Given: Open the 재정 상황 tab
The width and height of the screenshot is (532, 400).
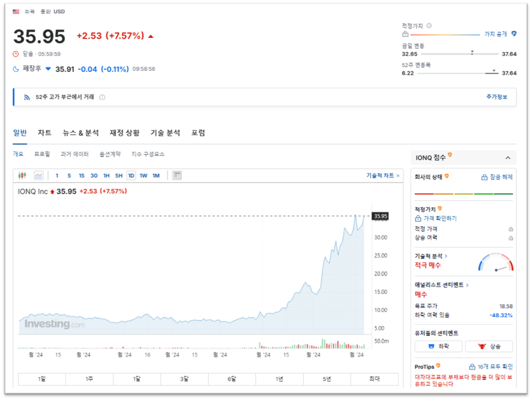Looking at the screenshot, I should click(125, 133).
